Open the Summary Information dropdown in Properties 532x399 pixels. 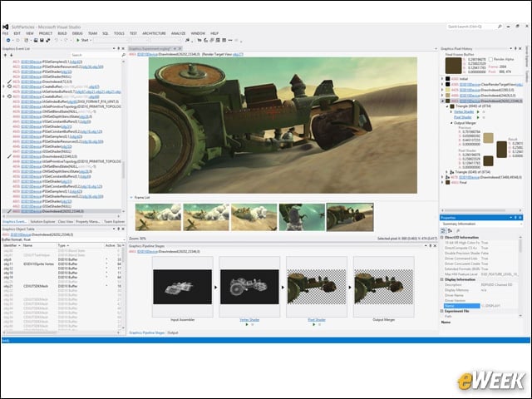(x=521, y=224)
